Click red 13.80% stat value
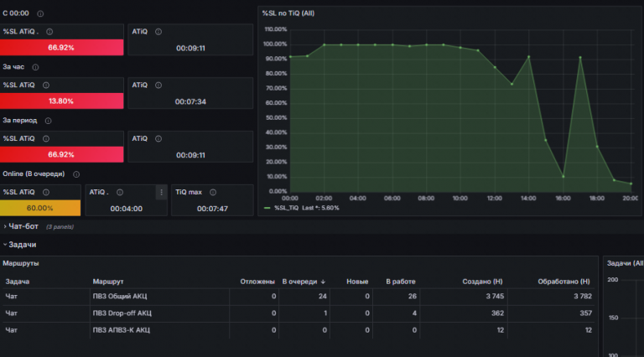Image resolution: width=644 pixels, height=357 pixels. coord(61,101)
